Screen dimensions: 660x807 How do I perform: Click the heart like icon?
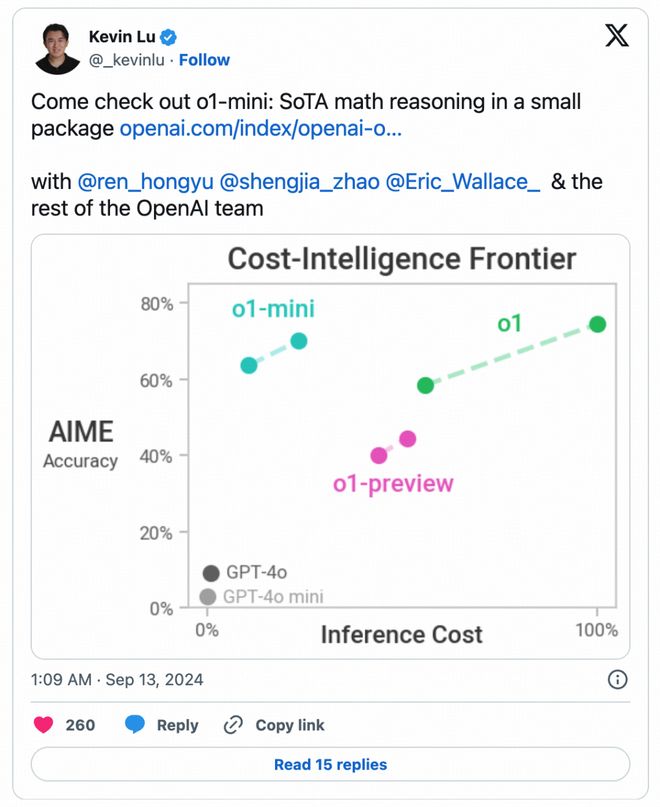click(44, 725)
